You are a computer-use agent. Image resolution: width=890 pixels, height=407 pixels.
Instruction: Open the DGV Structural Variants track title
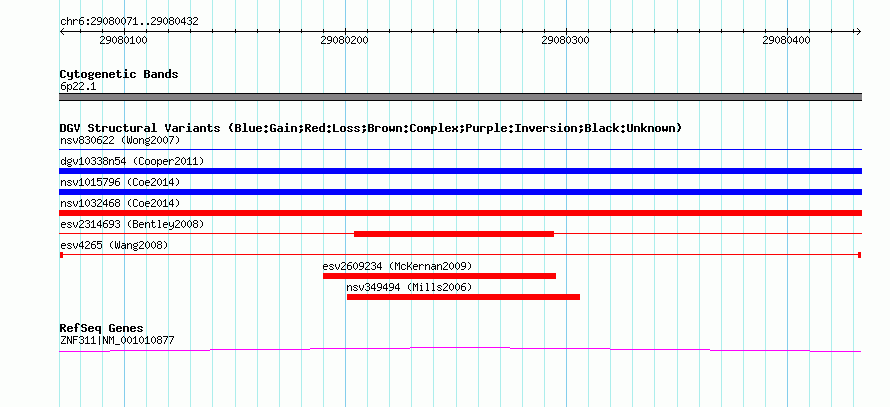point(370,128)
